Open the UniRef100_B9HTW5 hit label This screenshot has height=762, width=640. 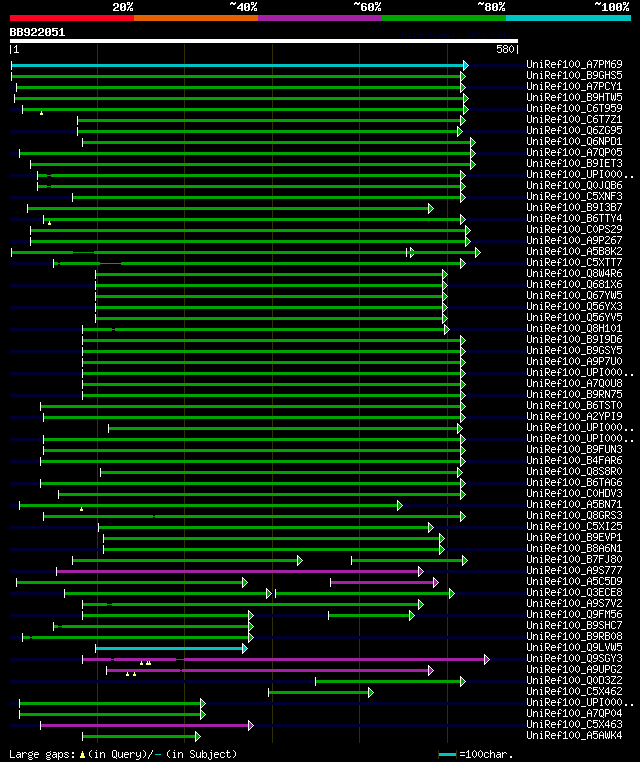point(574,97)
